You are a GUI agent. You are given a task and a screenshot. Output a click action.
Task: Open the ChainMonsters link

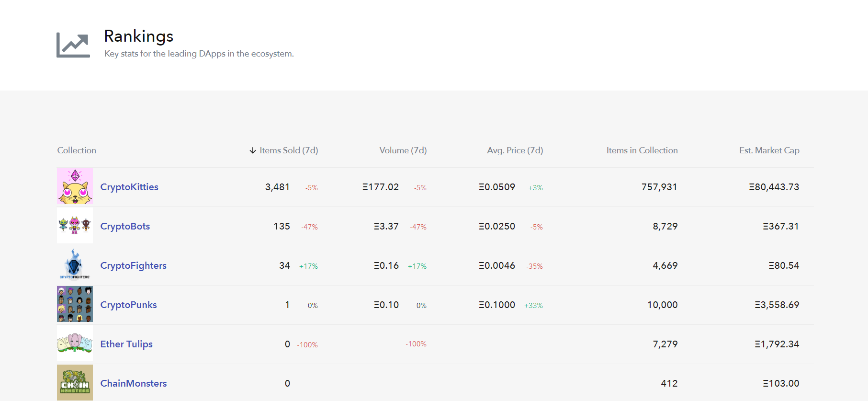(134, 383)
